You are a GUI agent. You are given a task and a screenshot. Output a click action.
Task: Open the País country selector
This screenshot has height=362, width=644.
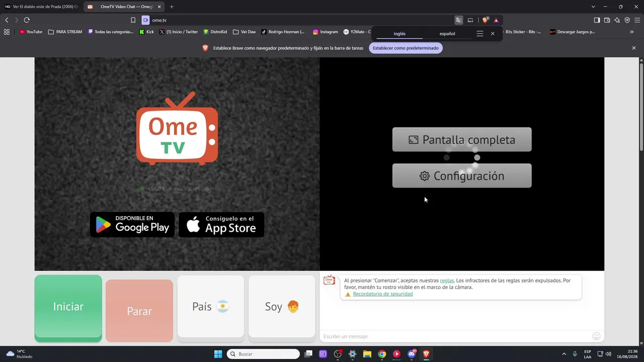(x=211, y=307)
